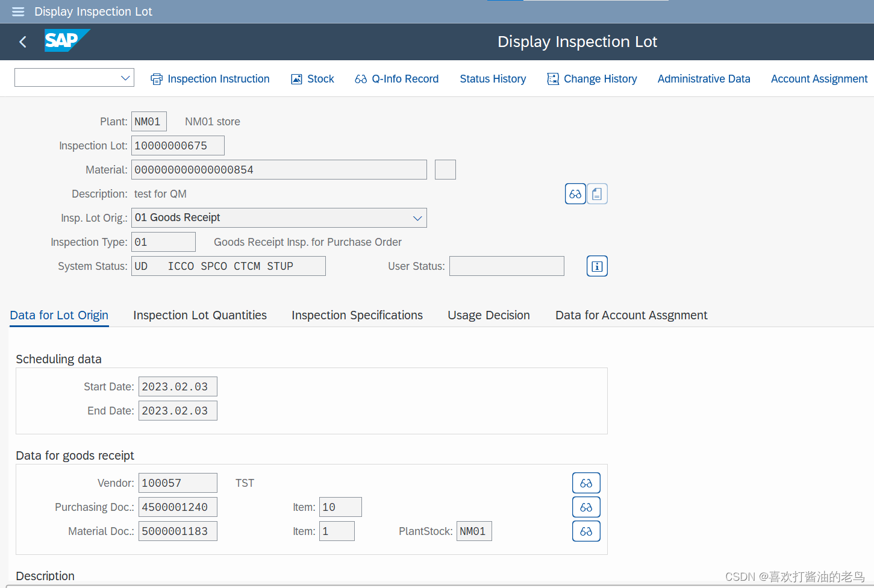Click the back arrow next to SAP logo
This screenshot has height=588, width=874.
coord(22,42)
